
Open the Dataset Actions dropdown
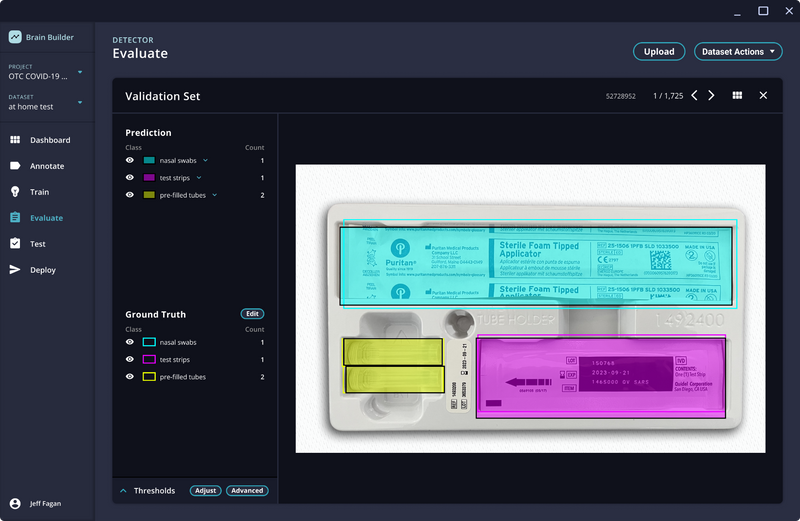pos(738,51)
